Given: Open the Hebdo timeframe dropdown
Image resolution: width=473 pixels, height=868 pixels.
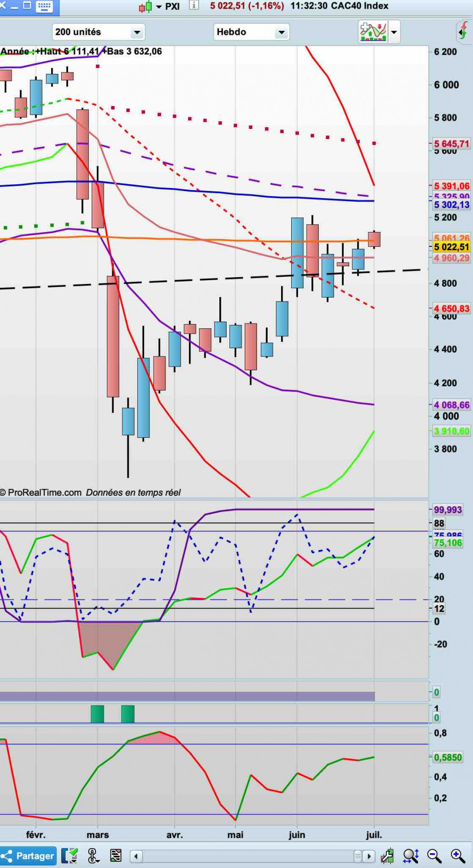Looking at the screenshot, I should coord(251,32).
